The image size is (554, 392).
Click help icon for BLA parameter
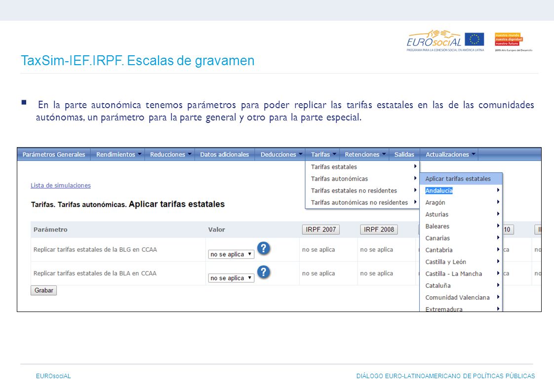click(264, 273)
